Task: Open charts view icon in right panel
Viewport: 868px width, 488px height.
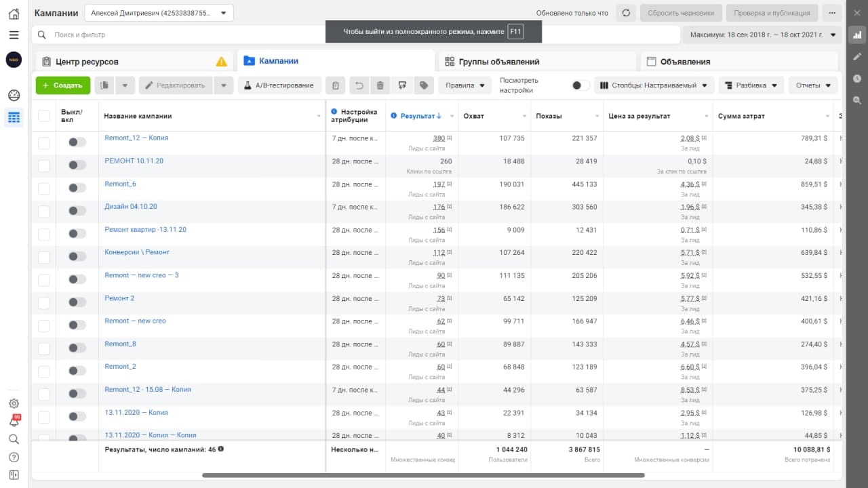Action: coord(857,35)
